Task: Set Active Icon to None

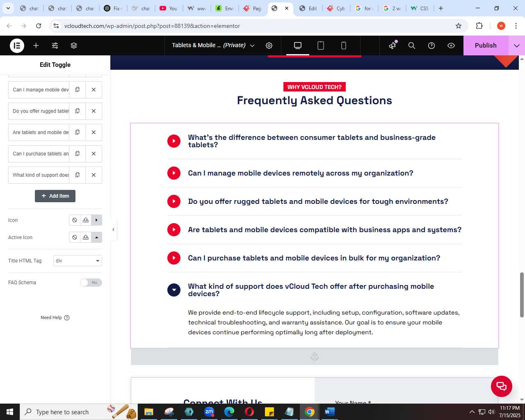Action: (75, 237)
